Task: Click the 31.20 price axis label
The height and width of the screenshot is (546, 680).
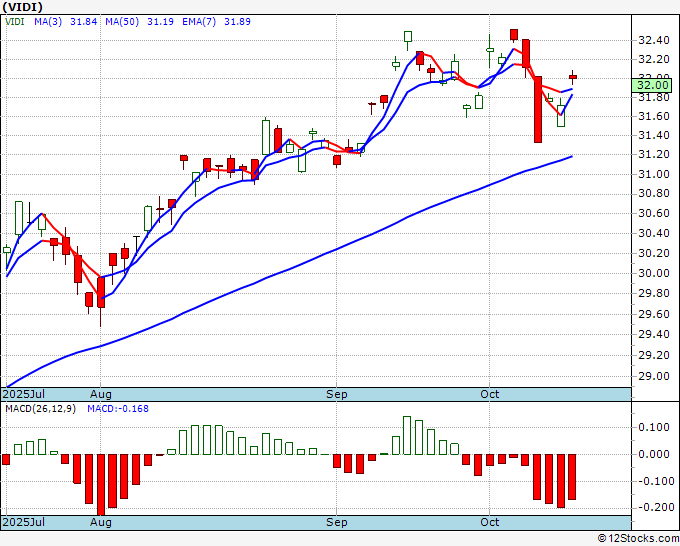Action: pos(654,154)
